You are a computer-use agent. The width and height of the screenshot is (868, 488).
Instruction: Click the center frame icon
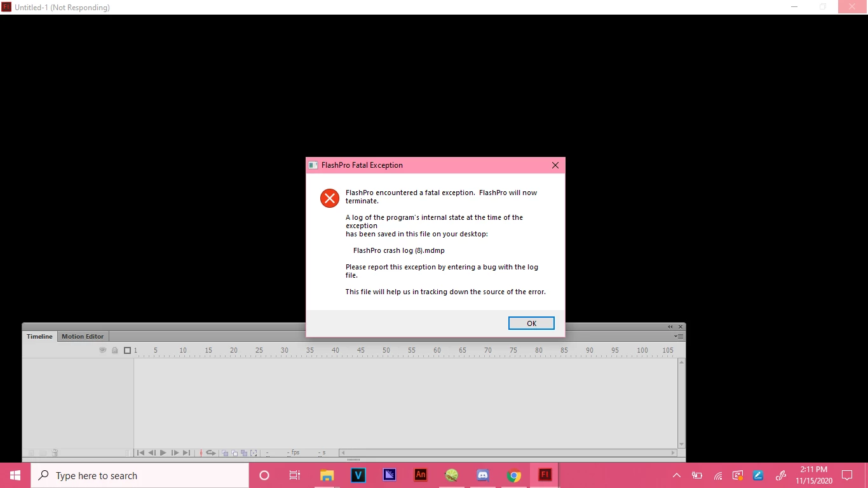click(201, 453)
